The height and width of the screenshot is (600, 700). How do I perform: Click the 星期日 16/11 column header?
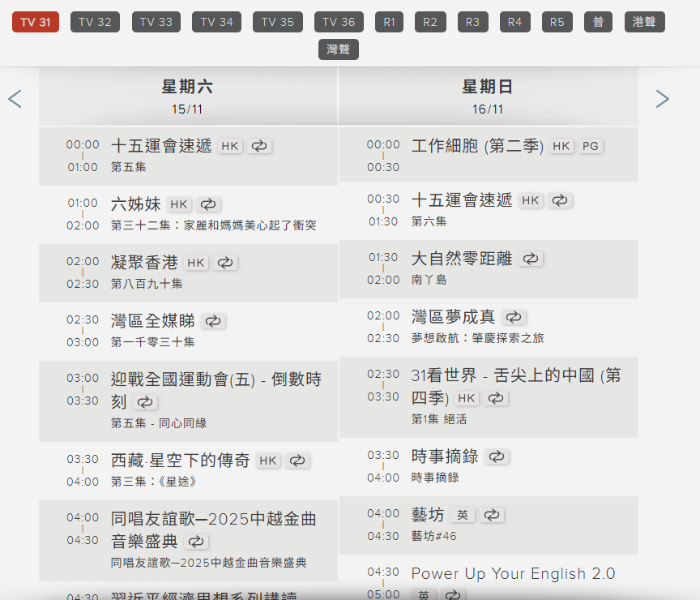pos(488,95)
